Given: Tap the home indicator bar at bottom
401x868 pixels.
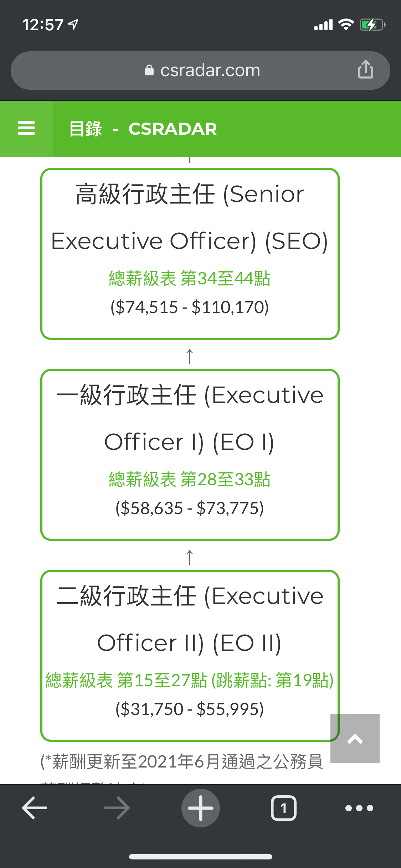Looking at the screenshot, I should pos(201,857).
